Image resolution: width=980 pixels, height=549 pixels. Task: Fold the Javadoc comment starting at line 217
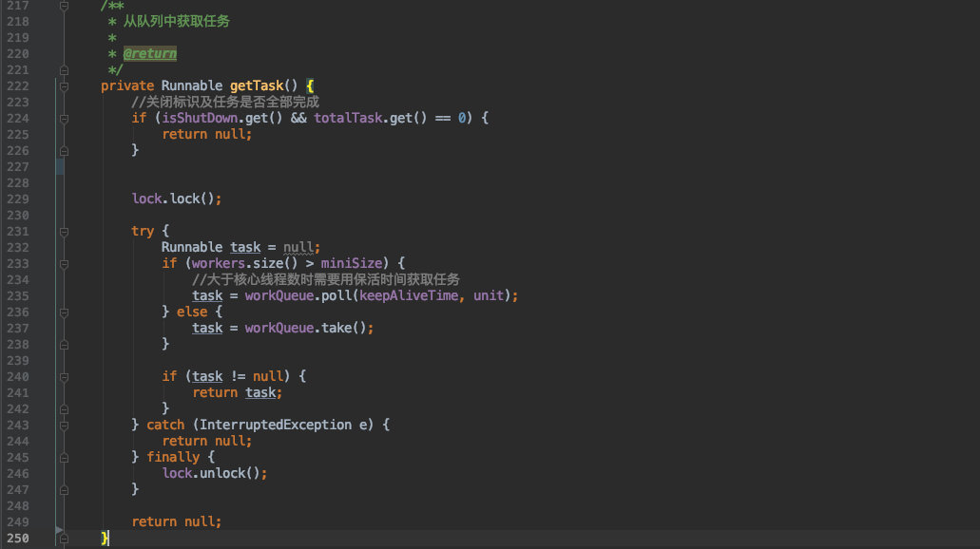[64, 6]
